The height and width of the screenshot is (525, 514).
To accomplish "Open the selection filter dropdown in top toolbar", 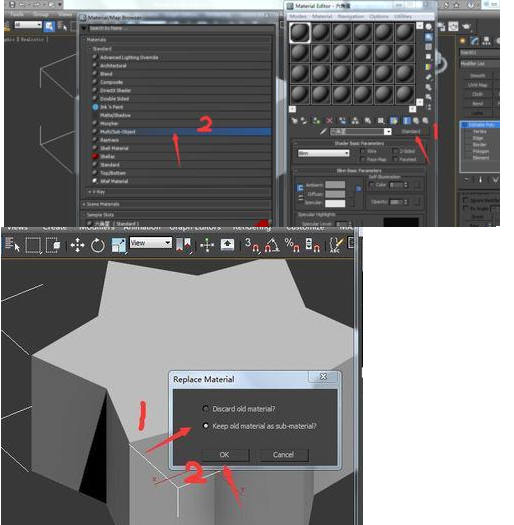I will [28, 25].
